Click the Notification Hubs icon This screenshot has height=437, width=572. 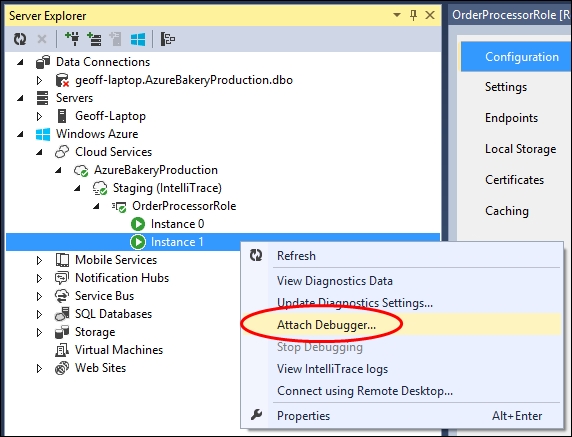(x=61, y=278)
